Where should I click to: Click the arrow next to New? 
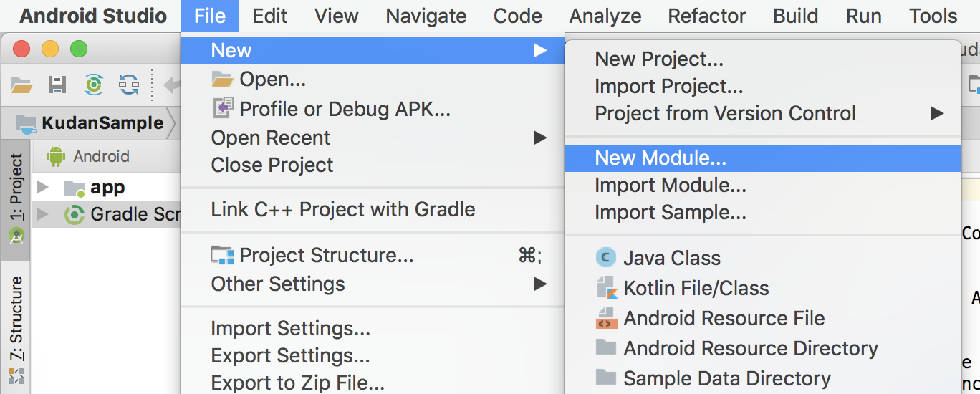(x=540, y=50)
